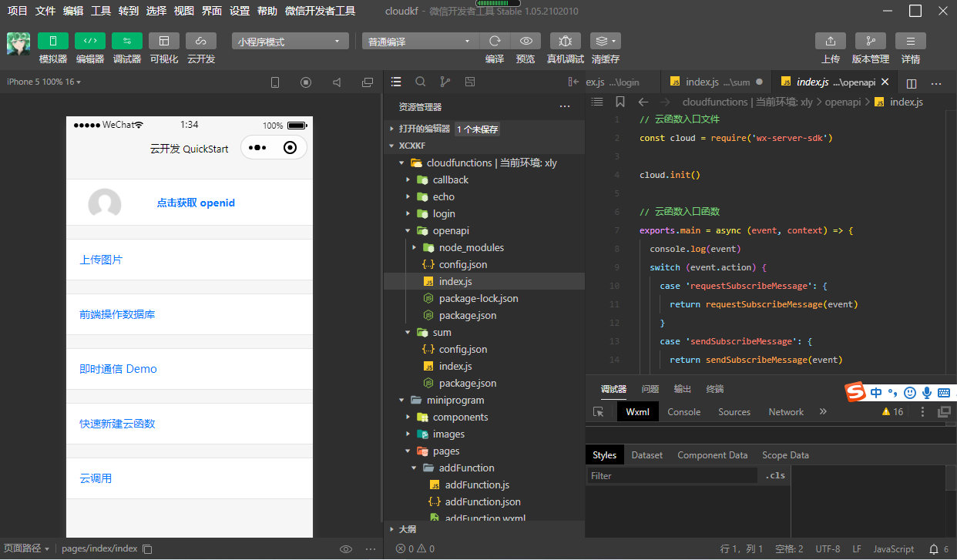Collapse the miniprogram folder
This screenshot has width=957, height=560.
click(401, 400)
